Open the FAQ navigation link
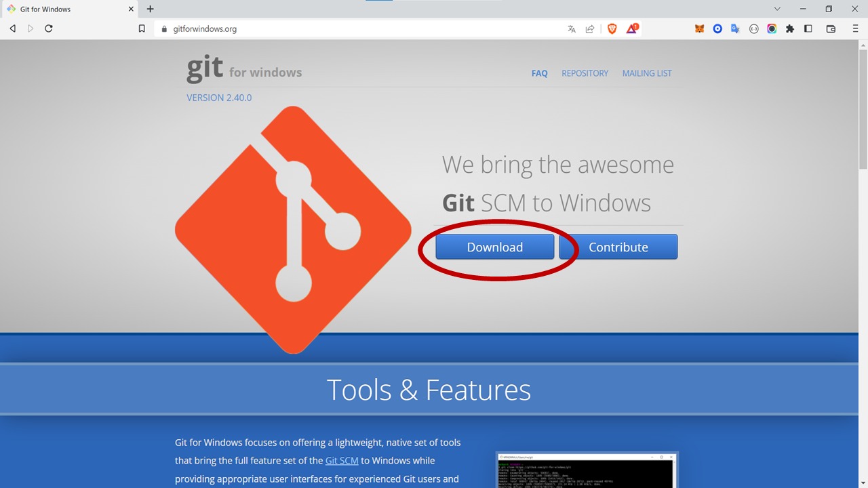 539,73
